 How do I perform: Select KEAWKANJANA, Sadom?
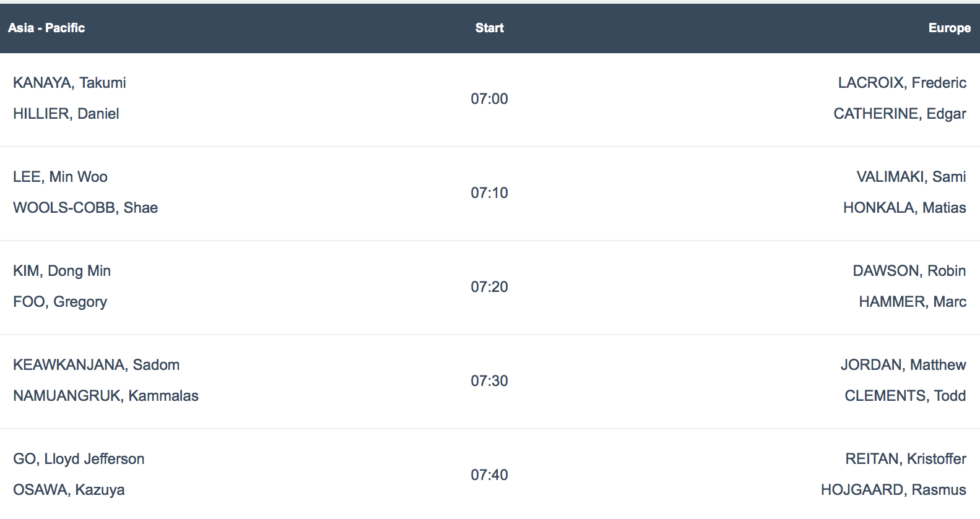click(97, 365)
